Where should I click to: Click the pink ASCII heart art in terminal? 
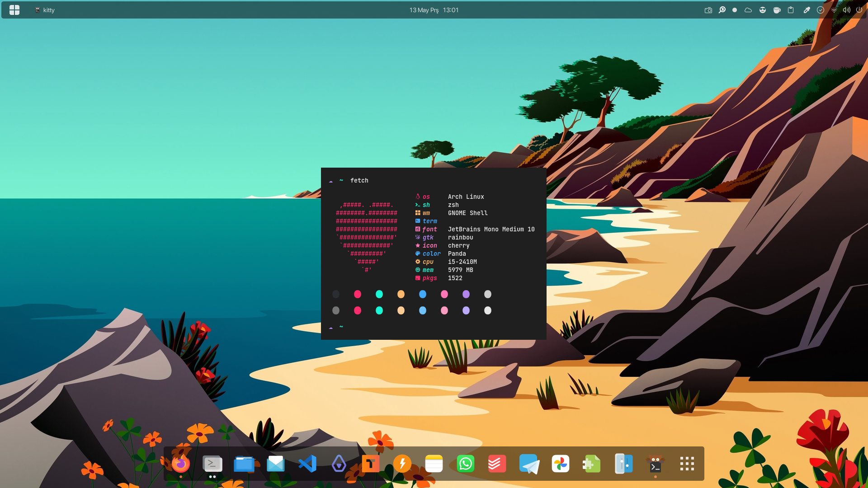(x=367, y=237)
